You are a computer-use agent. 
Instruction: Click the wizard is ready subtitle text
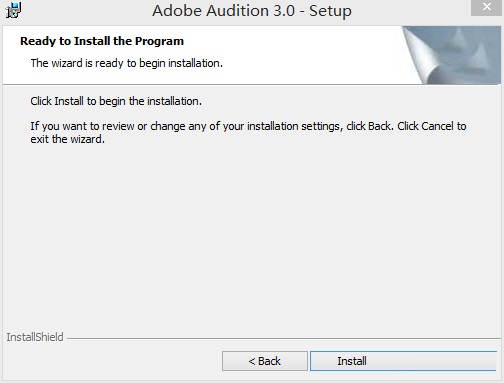tap(127, 63)
